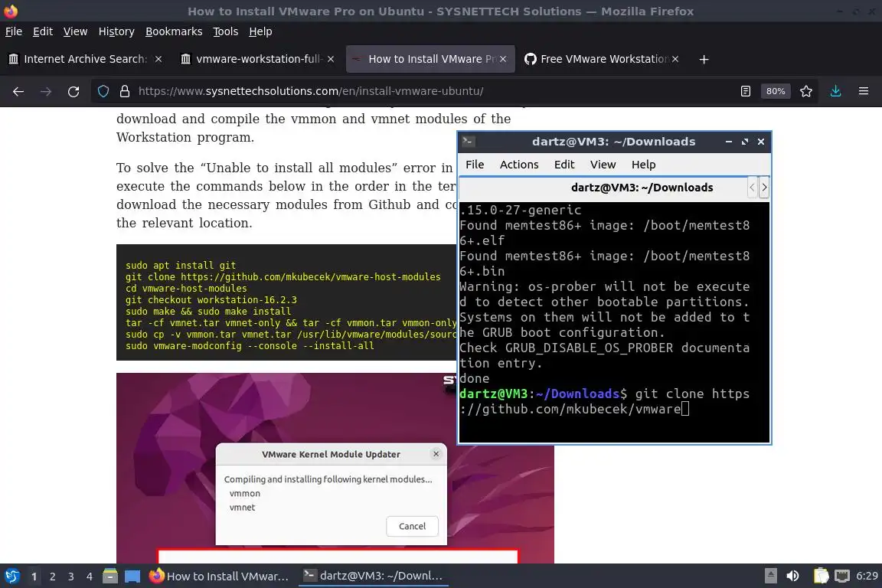
Task: Open Firefox Bookmarks menu
Action: pyautogui.click(x=174, y=31)
